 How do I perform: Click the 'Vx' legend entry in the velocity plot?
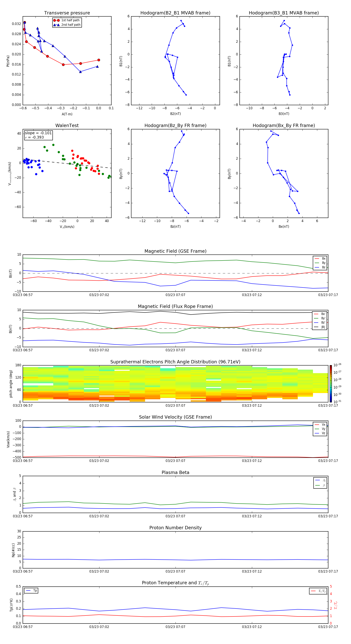coord(320,424)
